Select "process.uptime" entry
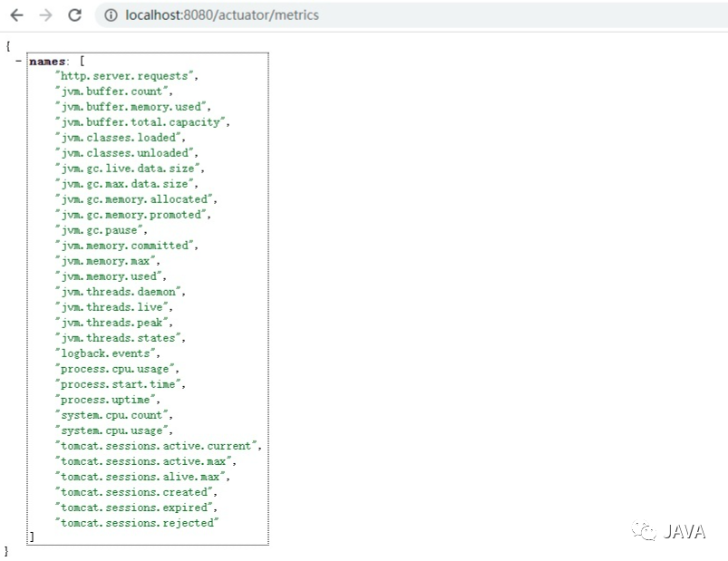Screen dimensions: 728x561 105,400
